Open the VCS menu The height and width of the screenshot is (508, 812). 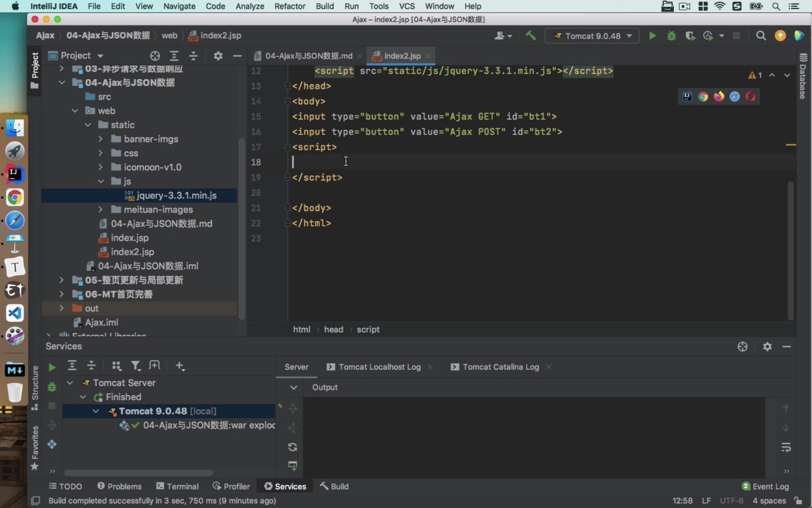coord(407,6)
